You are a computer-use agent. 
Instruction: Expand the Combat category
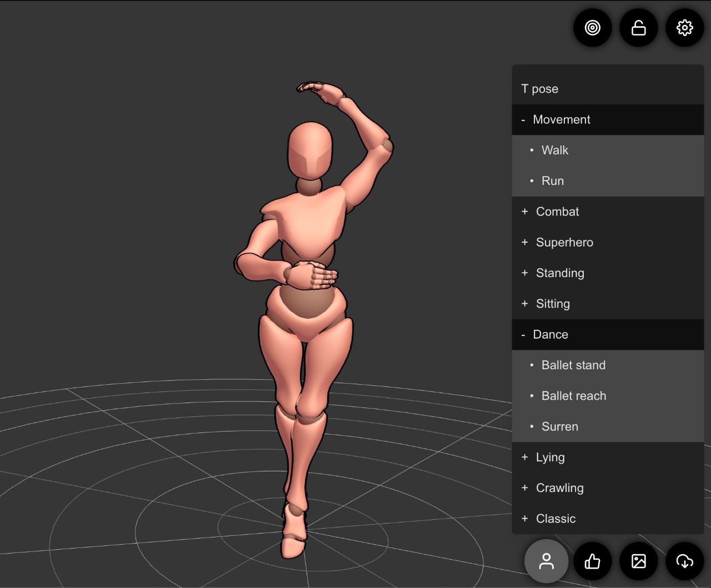click(608, 212)
